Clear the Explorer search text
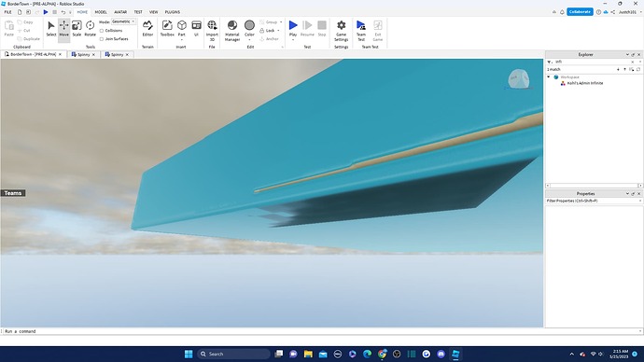This screenshot has width=644, height=362. (633, 62)
